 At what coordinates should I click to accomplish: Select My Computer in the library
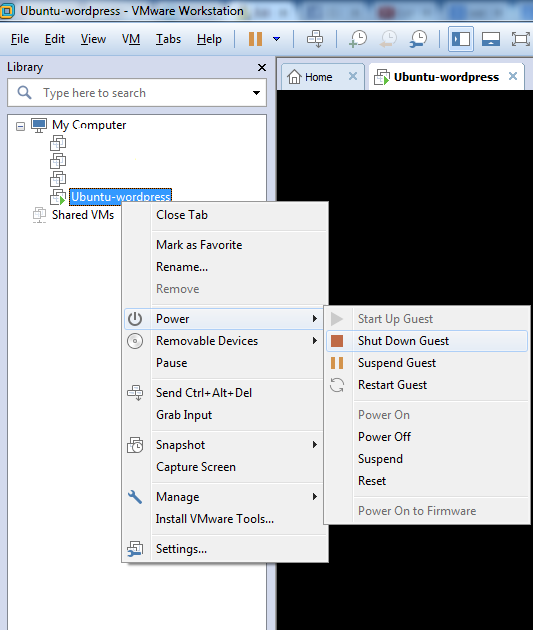pyautogui.click(x=89, y=125)
